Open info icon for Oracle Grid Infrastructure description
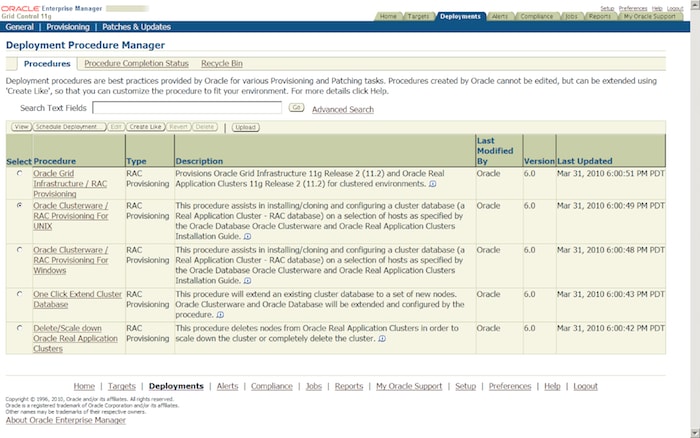The height and width of the screenshot is (438, 700). pyautogui.click(x=433, y=184)
